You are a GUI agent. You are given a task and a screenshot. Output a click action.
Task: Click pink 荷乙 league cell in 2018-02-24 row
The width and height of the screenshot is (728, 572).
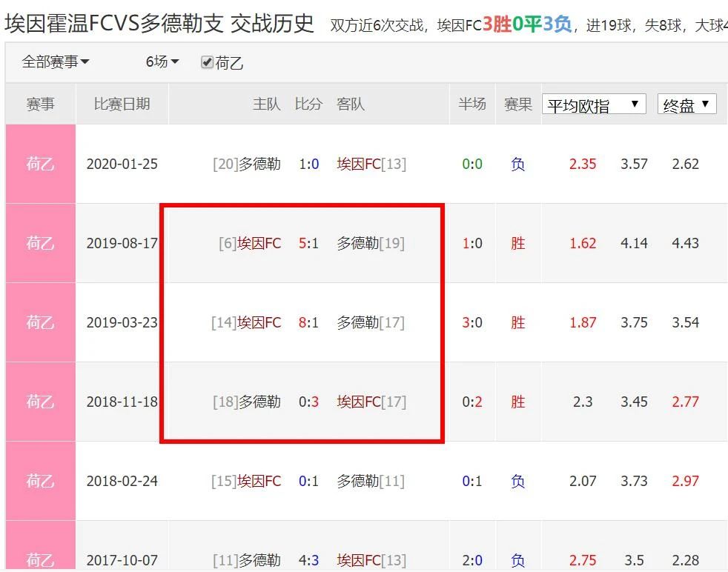pyautogui.click(x=40, y=481)
